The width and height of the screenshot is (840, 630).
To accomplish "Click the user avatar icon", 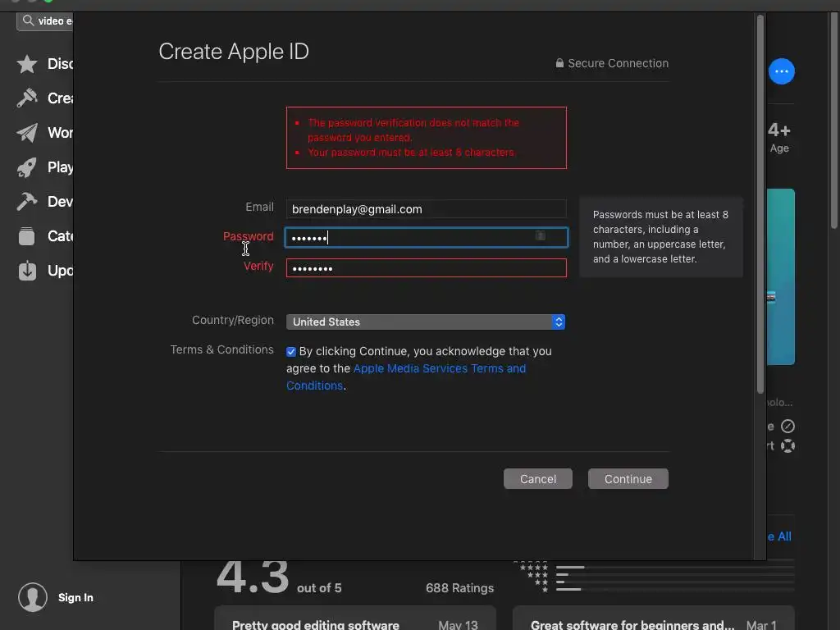I will (x=33, y=597).
